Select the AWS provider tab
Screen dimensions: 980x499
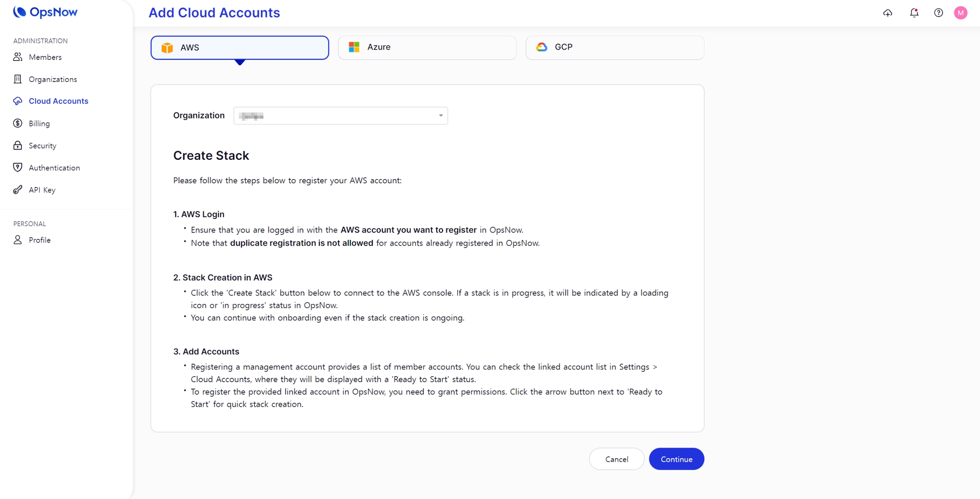[239, 48]
